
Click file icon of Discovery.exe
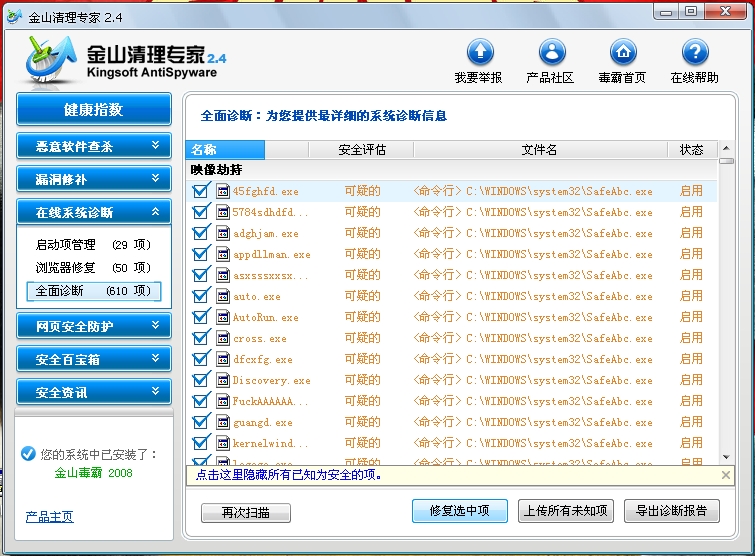pos(222,380)
